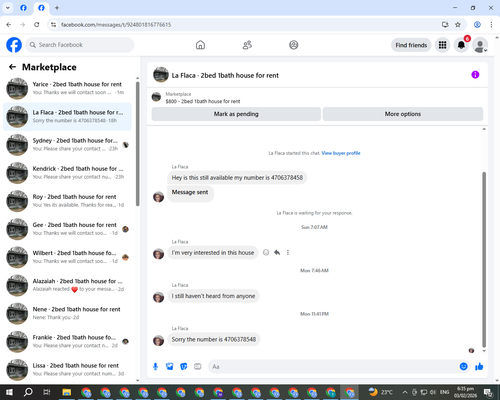Click the conversation list scrollbar
The image size is (500, 400).
click(137, 143)
